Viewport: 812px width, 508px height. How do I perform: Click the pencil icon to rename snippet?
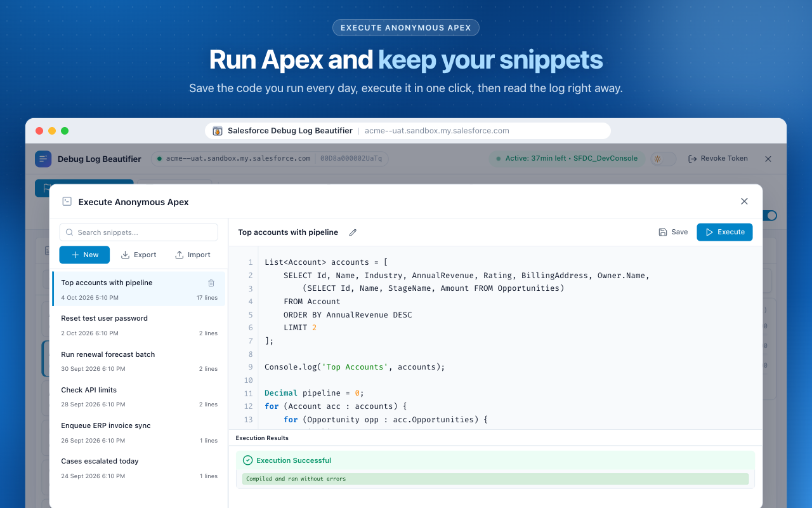click(x=353, y=232)
